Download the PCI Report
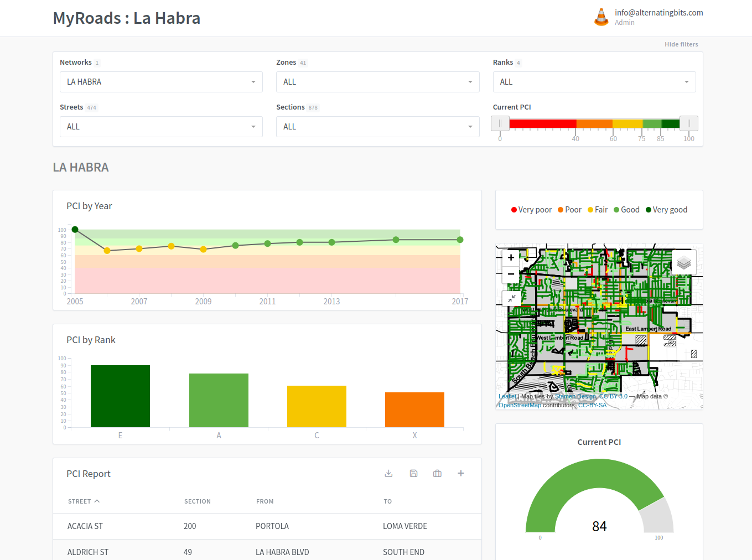The height and width of the screenshot is (560, 752). click(388, 474)
